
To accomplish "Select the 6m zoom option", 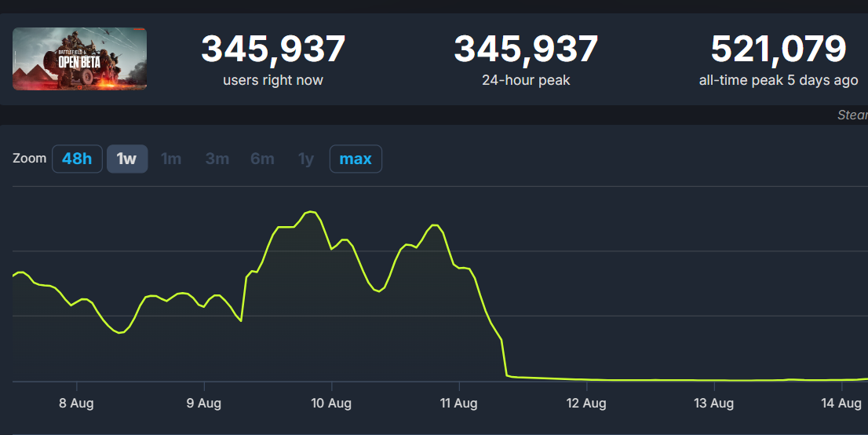I will (262, 159).
